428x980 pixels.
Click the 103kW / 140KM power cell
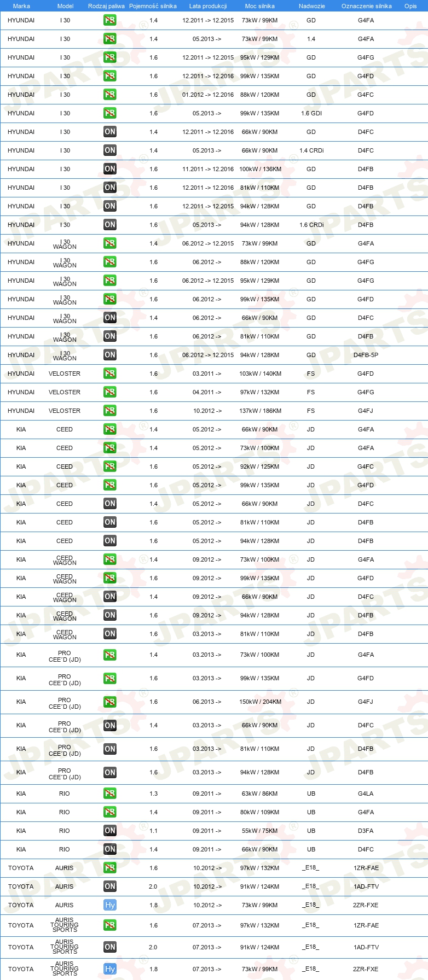[260, 374]
